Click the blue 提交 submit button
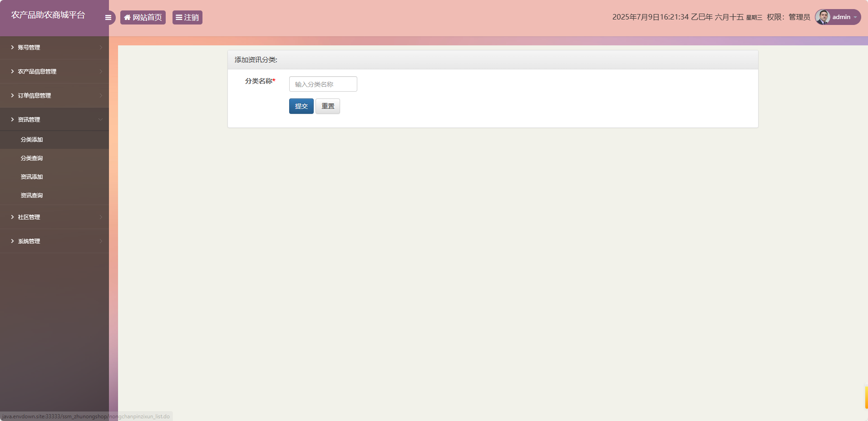Viewport: 868px width, 421px height. (x=301, y=106)
